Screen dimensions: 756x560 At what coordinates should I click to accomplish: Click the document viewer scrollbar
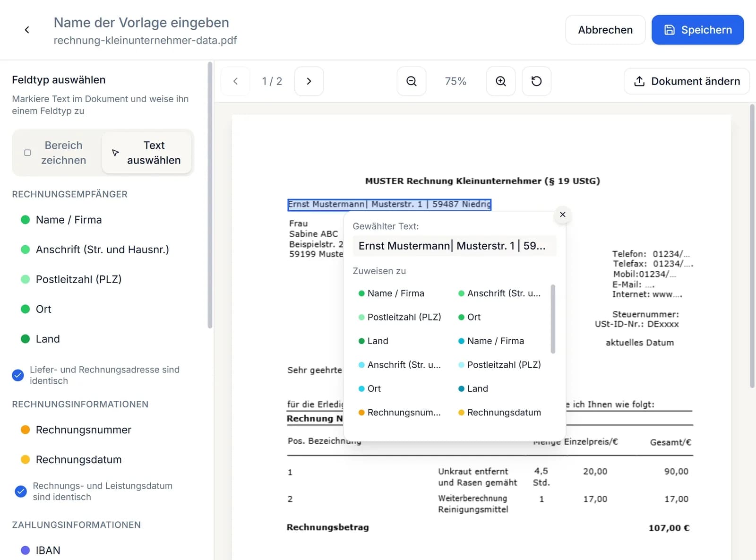click(752, 246)
